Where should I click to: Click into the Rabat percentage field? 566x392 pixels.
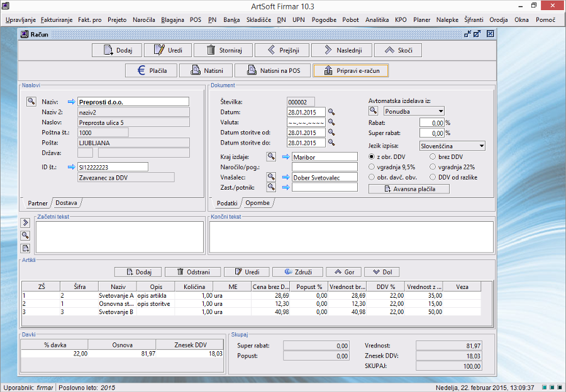click(431, 123)
